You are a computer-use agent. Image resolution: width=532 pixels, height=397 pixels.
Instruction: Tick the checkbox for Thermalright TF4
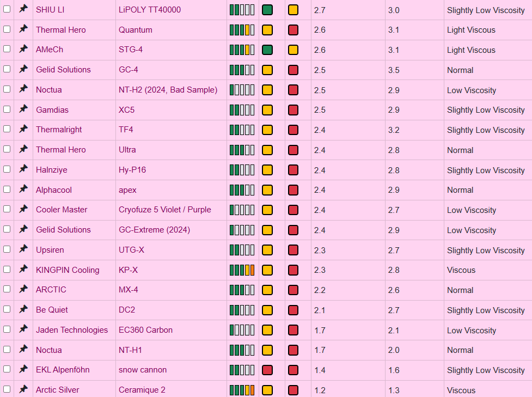point(7,129)
